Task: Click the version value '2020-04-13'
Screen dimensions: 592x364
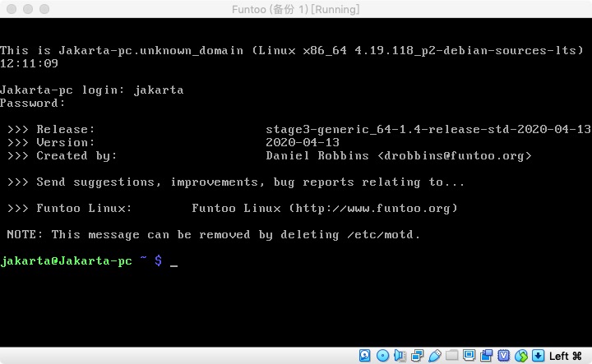Action: coord(303,142)
